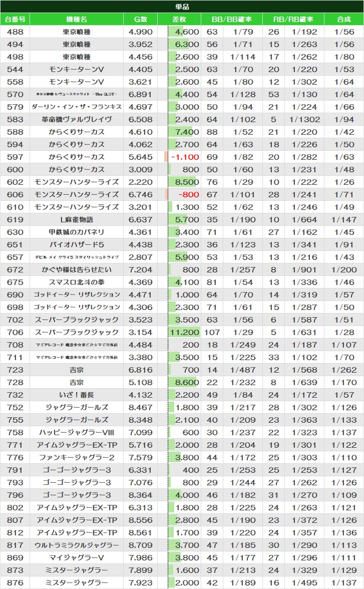
Task: Click the 1/262 combined rate in row 723
Action: [x=344, y=370]
